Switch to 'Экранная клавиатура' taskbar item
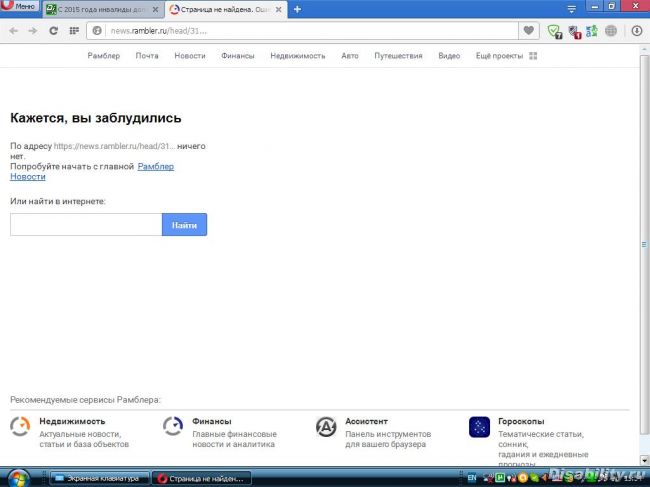The height and width of the screenshot is (487, 650). tap(99, 478)
